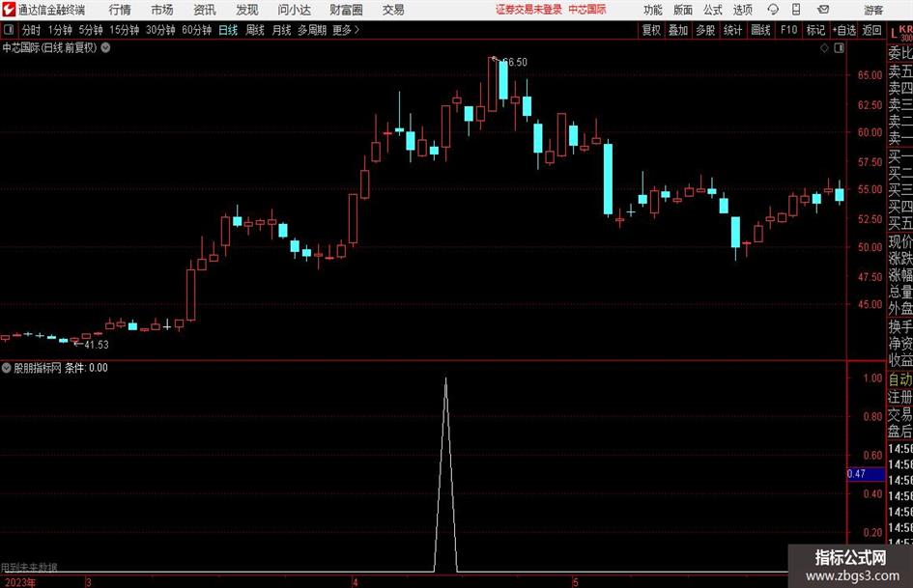Click the mobile phone icon
Viewport: 913px width, 588px height.
tap(796, 10)
